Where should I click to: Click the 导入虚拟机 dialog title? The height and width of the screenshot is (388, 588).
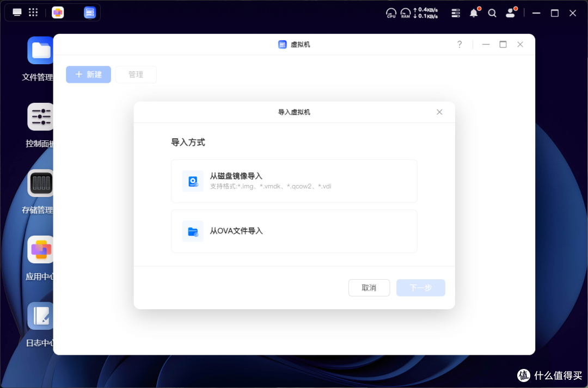click(x=294, y=112)
